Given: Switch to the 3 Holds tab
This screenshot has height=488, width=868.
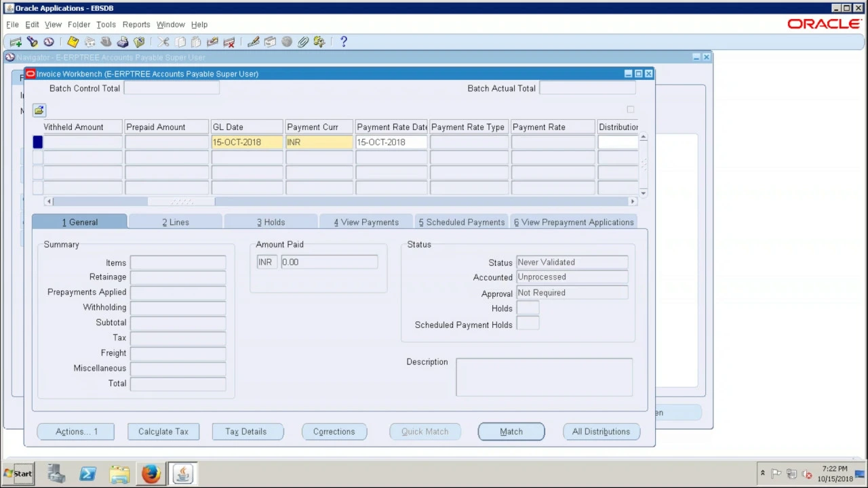Looking at the screenshot, I should click(271, 222).
